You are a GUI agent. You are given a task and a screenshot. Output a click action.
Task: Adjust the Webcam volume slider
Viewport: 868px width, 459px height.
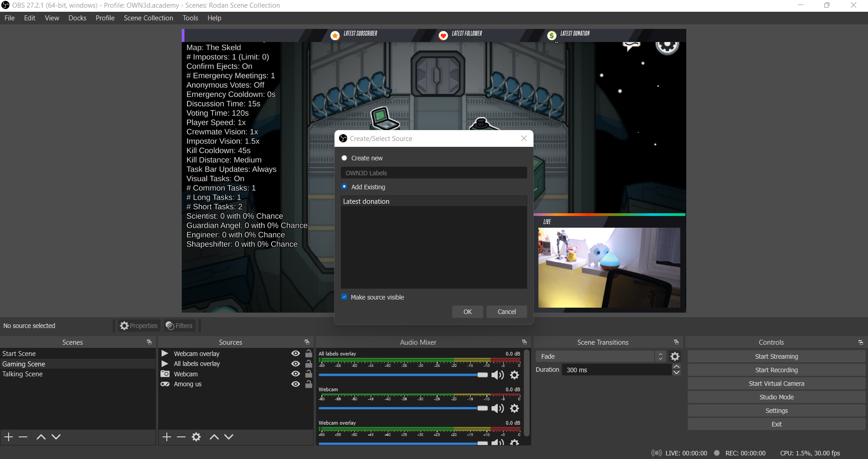[482, 408]
